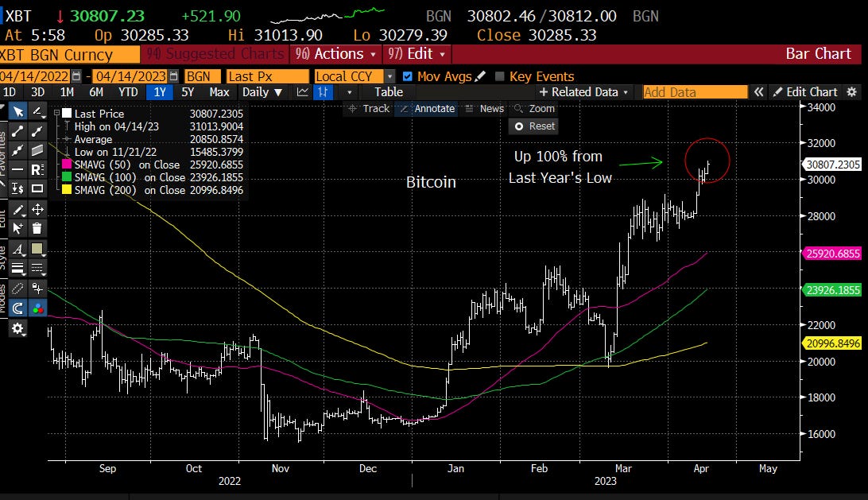This screenshot has width=868, height=500.
Task: Open 94) Suggested Charts
Action: pos(215,54)
